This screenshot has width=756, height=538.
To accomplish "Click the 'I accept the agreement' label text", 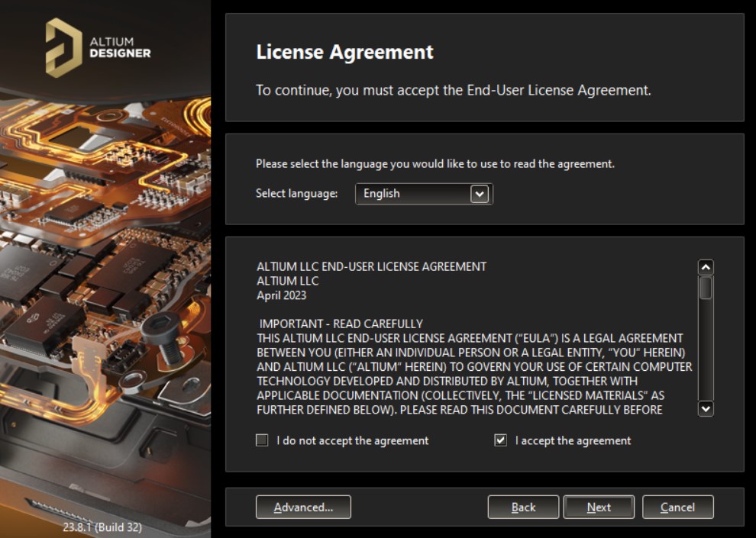I will (573, 440).
